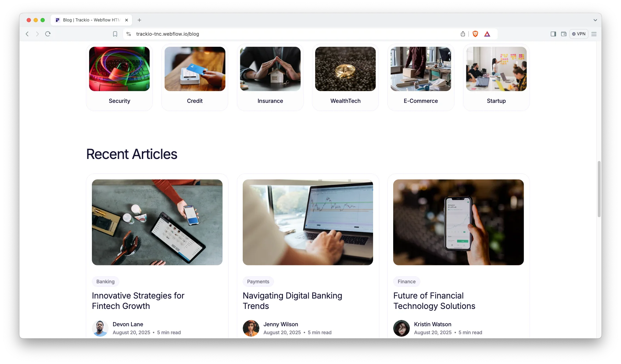621x364 pixels.
Task: Click the vertical page scrollbar thumb
Action: point(599,189)
